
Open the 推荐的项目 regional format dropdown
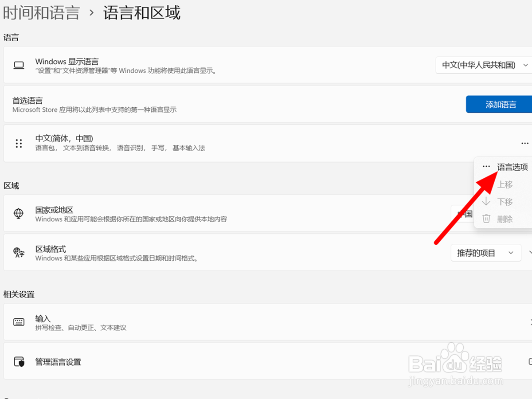click(486, 253)
